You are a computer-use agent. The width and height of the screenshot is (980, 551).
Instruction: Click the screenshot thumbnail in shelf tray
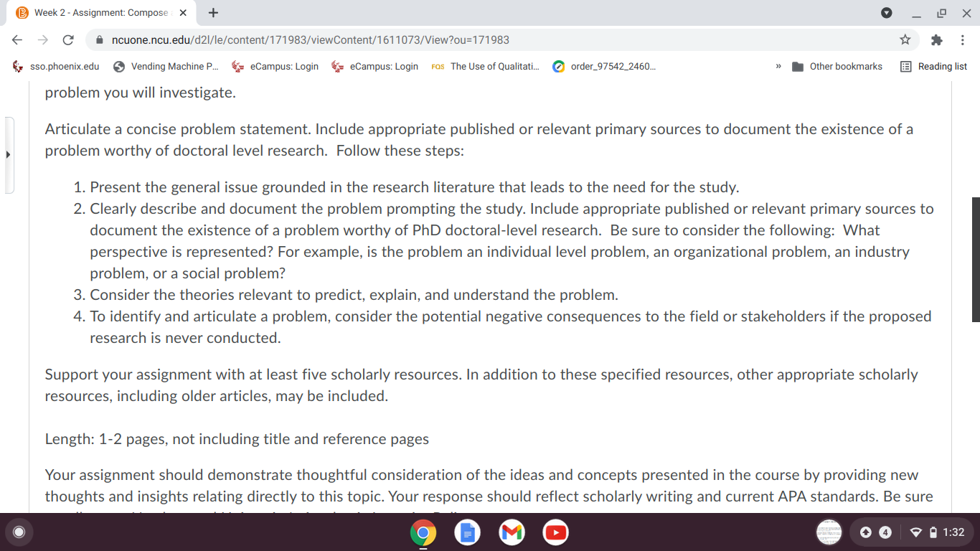829,532
